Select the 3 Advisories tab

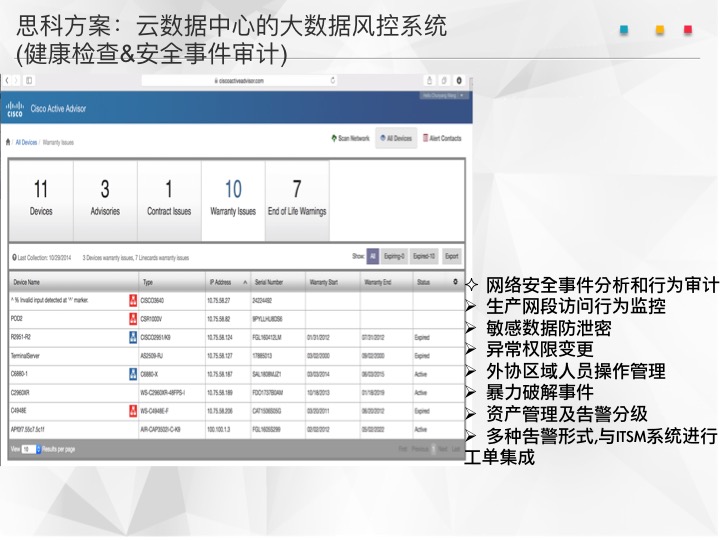(x=105, y=200)
